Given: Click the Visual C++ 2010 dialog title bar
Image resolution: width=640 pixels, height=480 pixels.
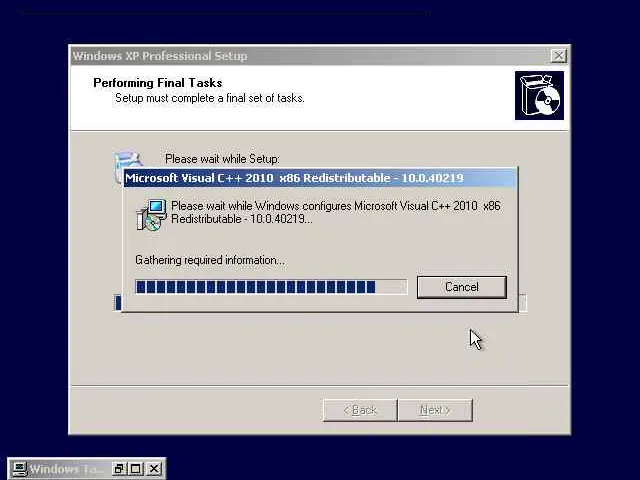Looking at the screenshot, I should (320, 178).
